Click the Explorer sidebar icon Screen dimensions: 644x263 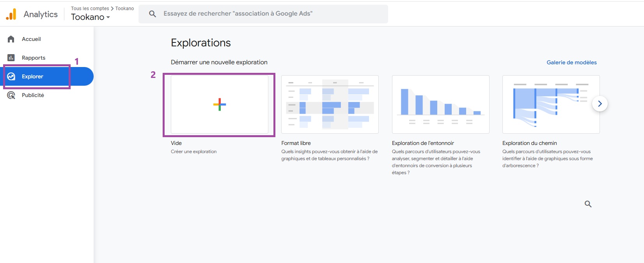[11, 76]
